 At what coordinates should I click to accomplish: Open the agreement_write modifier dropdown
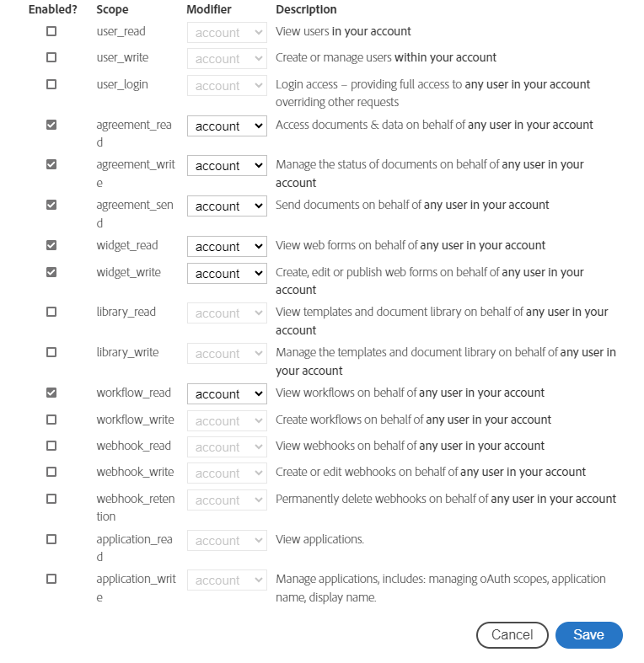pos(228,166)
